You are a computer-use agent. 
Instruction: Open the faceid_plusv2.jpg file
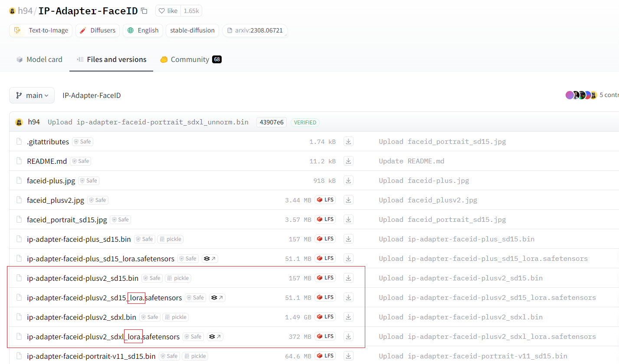point(56,200)
